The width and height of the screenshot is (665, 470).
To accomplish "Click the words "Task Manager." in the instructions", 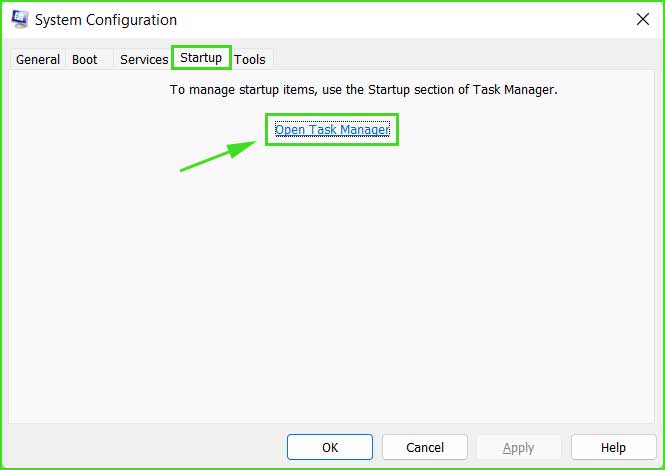I will click(x=515, y=90).
